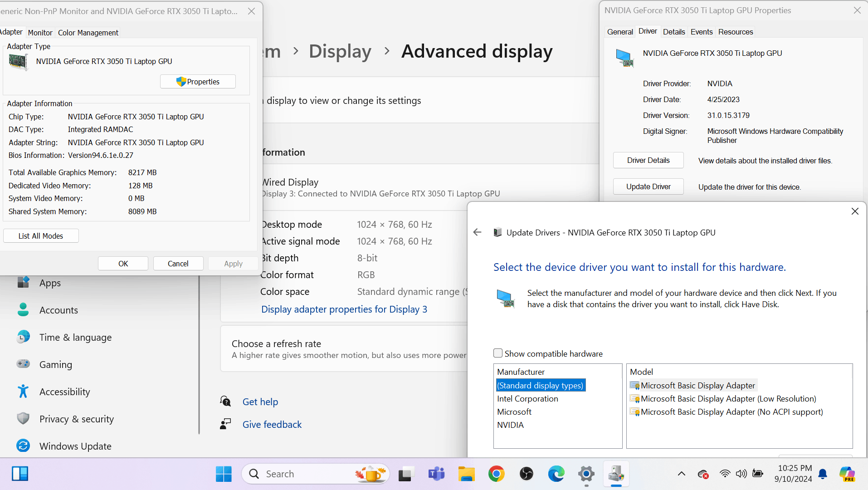Select Microsoft Basic Display Adapter (No ACPI support)
Image resolution: width=868 pixels, height=490 pixels.
coord(727,412)
